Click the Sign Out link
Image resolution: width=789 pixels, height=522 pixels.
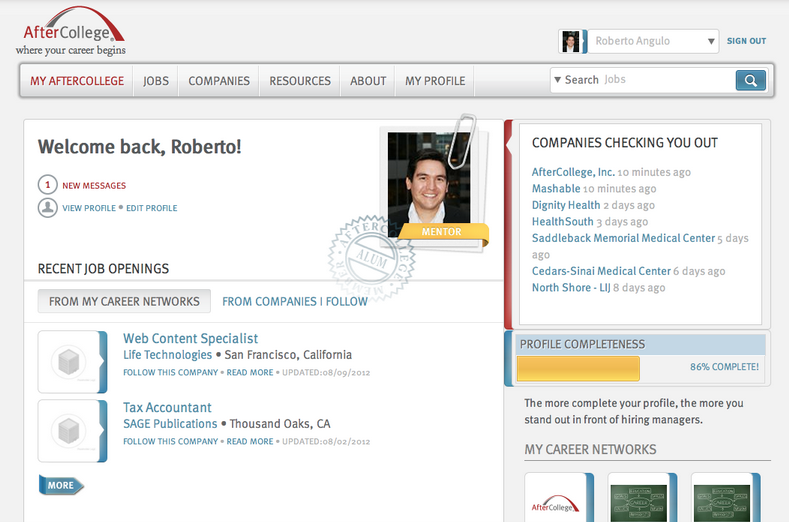point(746,41)
